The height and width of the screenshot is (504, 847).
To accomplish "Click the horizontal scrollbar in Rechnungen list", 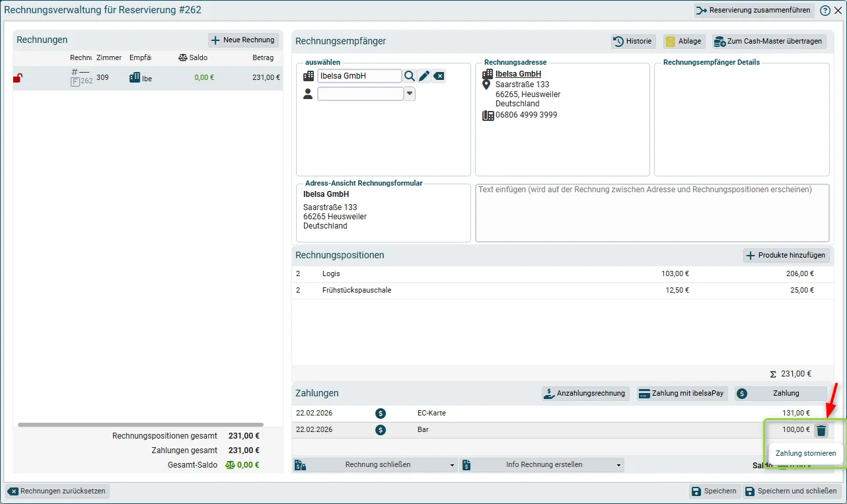I will (141, 425).
